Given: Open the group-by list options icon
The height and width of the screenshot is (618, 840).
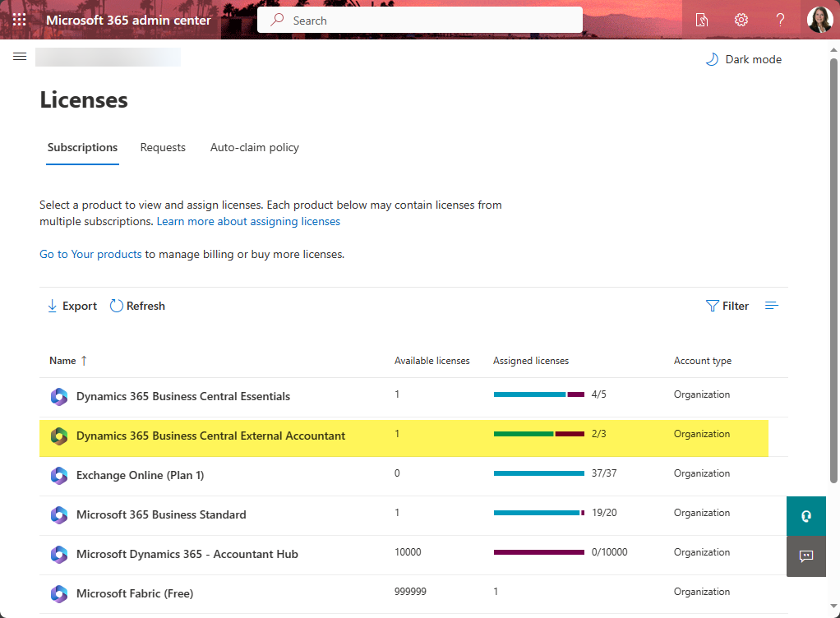Looking at the screenshot, I should [772, 306].
